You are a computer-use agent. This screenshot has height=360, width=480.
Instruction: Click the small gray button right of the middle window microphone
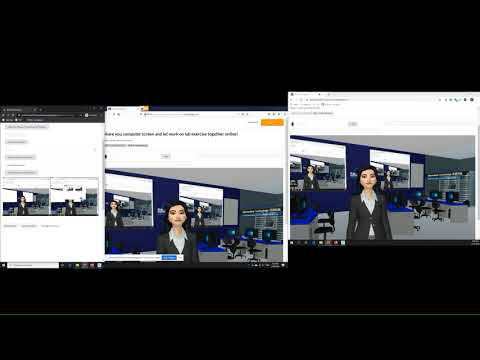click(x=166, y=156)
